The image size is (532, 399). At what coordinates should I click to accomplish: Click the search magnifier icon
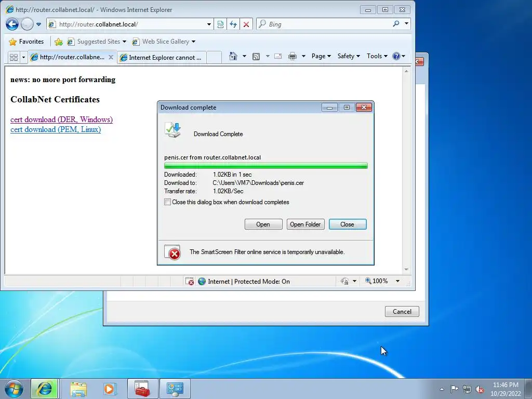tap(396, 24)
